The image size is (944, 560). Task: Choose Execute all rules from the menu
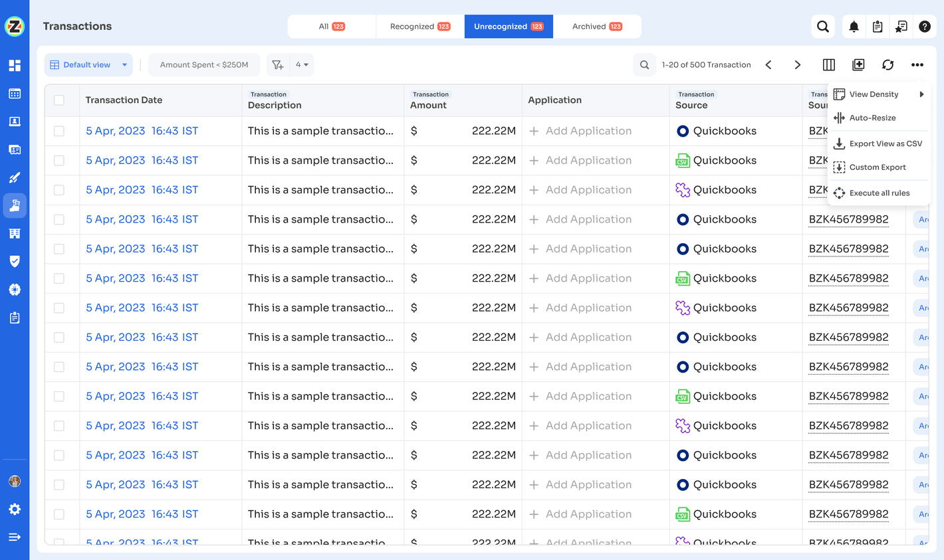(x=879, y=193)
